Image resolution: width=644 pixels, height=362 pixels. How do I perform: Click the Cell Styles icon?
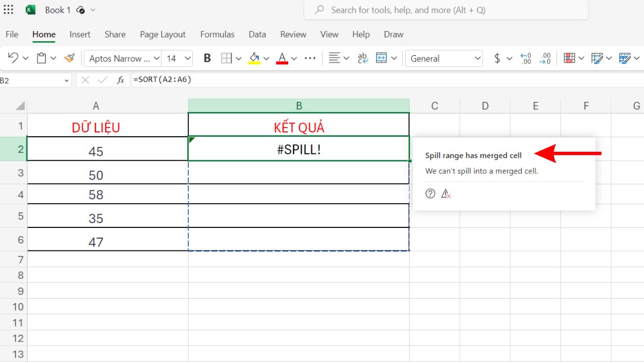(x=625, y=58)
